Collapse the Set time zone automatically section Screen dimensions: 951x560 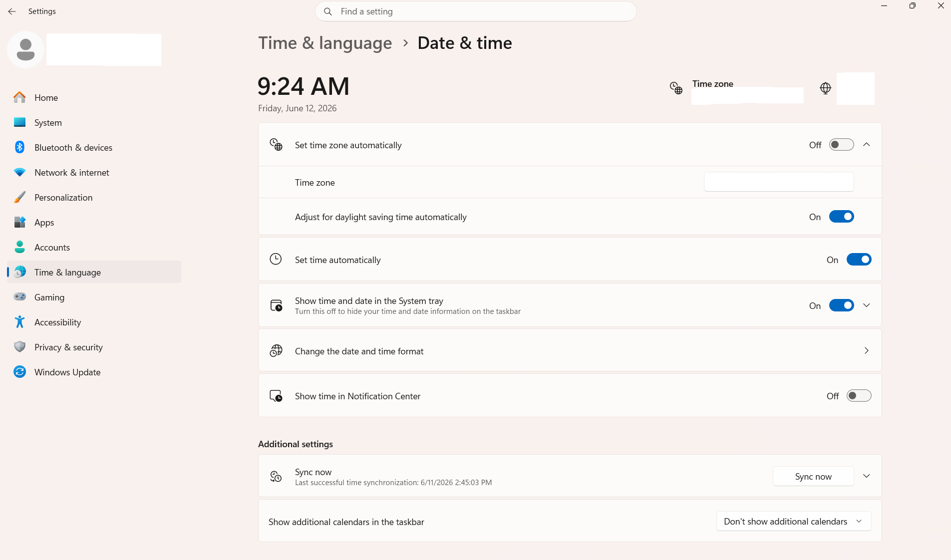coord(867,145)
